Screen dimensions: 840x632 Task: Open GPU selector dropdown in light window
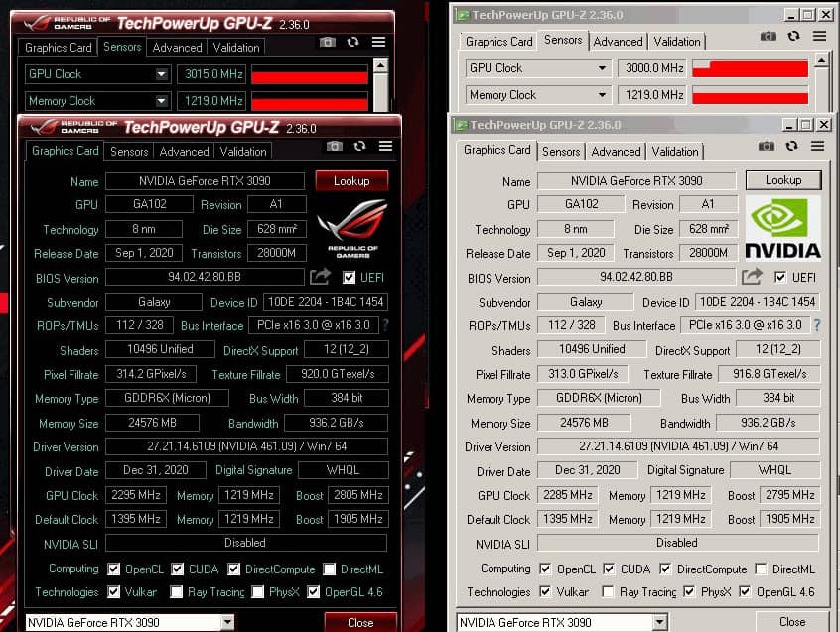[659, 622]
